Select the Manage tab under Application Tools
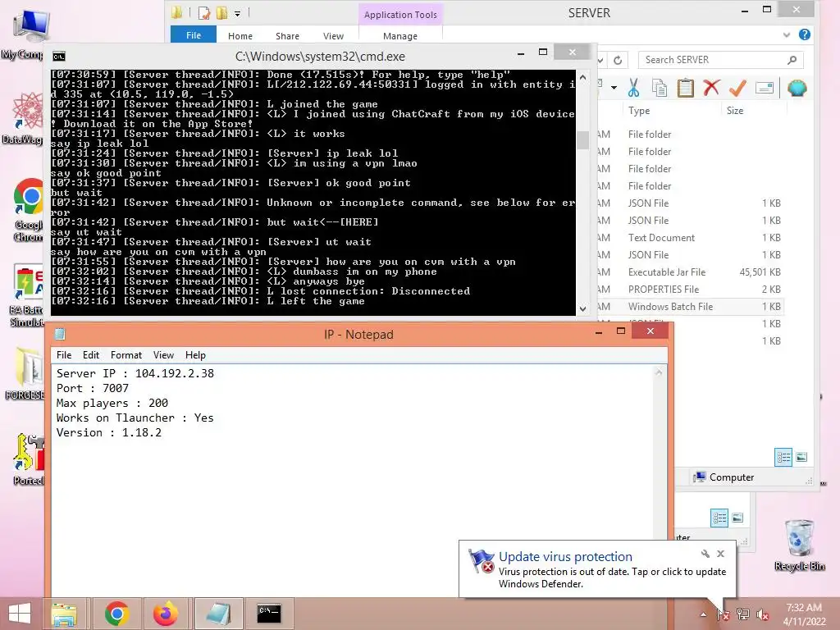Screen dimensions: 840x630 pyautogui.click(x=400, y=36)
